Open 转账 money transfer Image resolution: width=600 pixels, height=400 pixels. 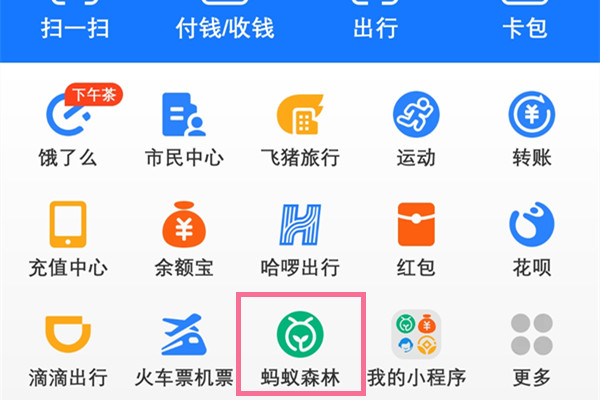point(532,114)
